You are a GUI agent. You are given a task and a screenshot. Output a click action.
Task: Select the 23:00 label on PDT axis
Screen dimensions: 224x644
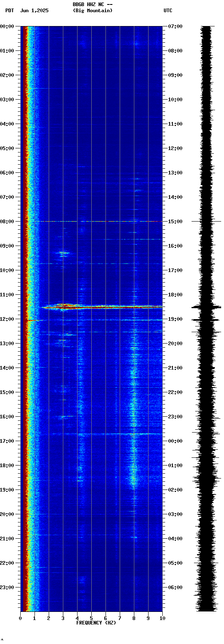click(7, 587)
